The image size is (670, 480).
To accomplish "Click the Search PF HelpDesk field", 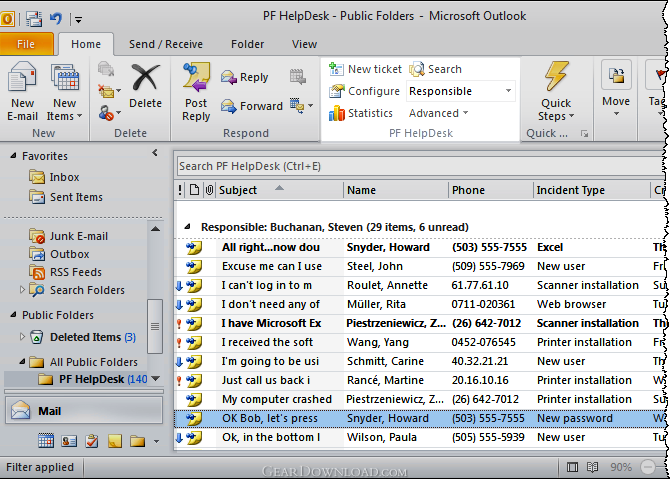I will [420, 166].
